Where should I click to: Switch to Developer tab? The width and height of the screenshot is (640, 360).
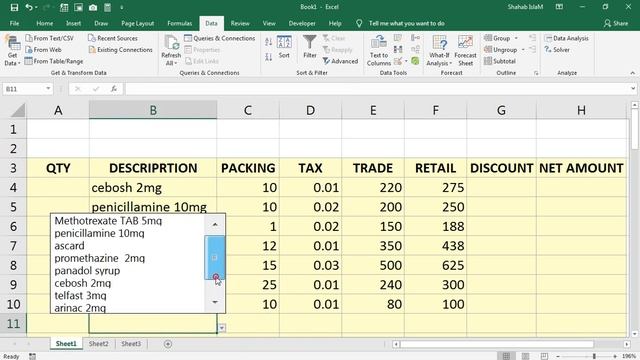(302, 23)
